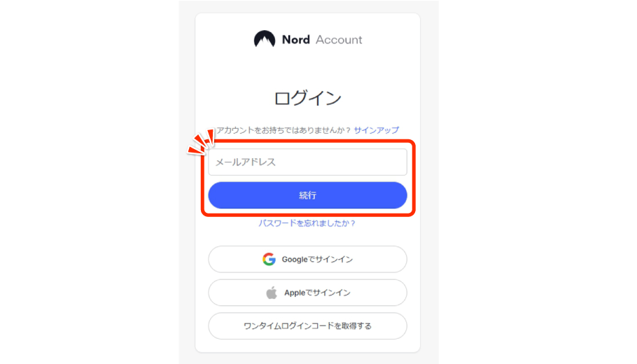
Task: Click the red highlight frame border
Action: [x=414, y=178]
